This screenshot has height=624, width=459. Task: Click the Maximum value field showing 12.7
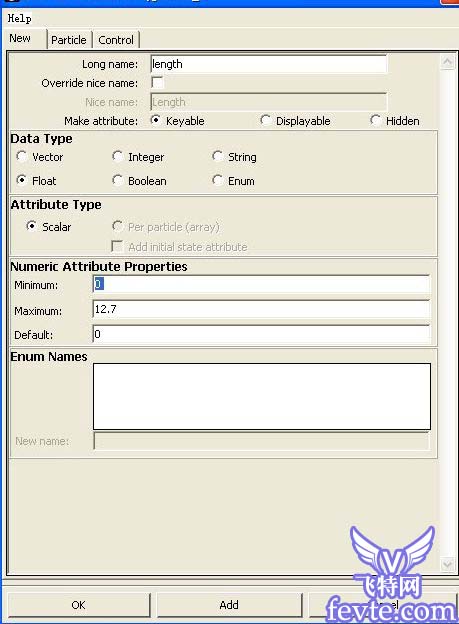(261, 309)
